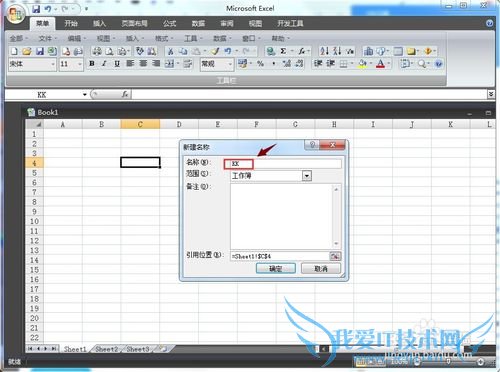Viewport: 500px width, 372px height.
Task: Click the fill color paint bucket
Action: click(x=362, y=64)
